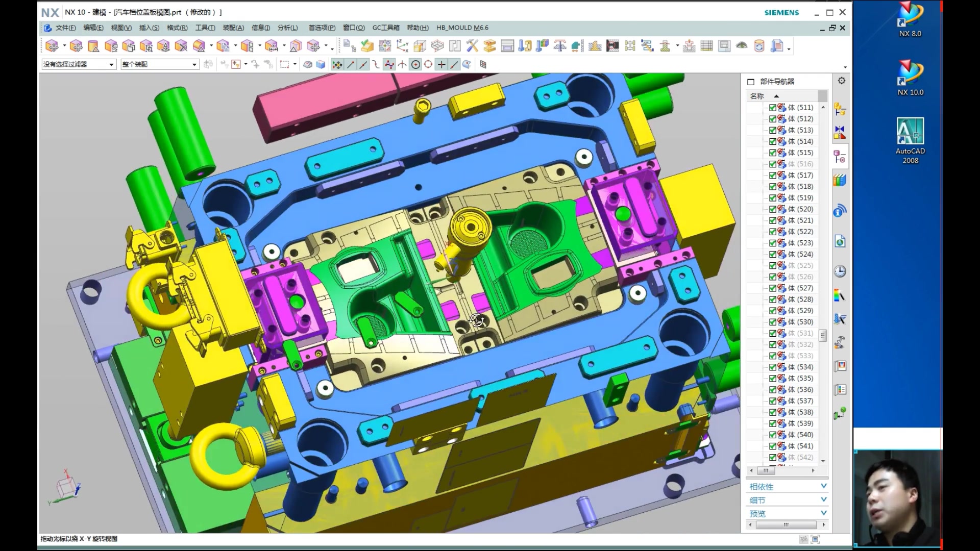Open the 编辑(E) menu
Screen dimensions: 980x551
93,28
